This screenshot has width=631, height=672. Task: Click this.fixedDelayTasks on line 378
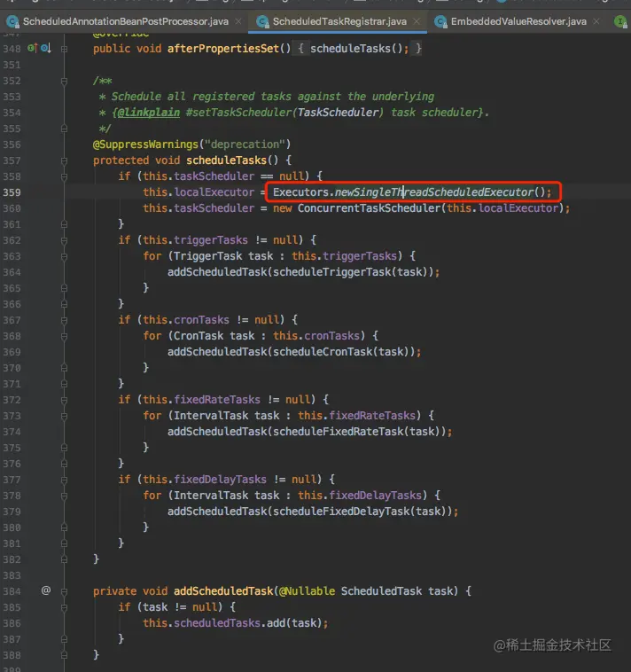(x=360, y=495)
